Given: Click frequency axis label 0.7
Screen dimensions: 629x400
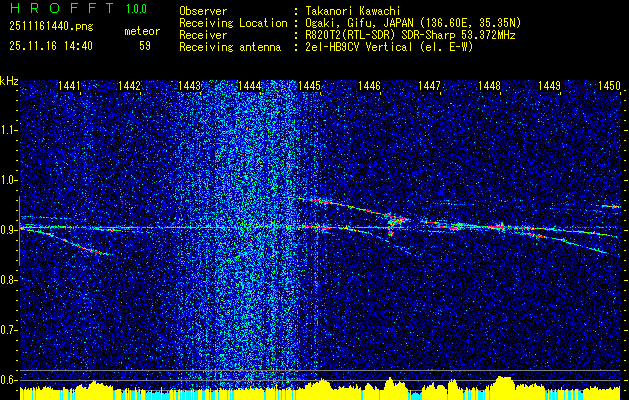Looking at the screenshot, I should tap(8, 330).
